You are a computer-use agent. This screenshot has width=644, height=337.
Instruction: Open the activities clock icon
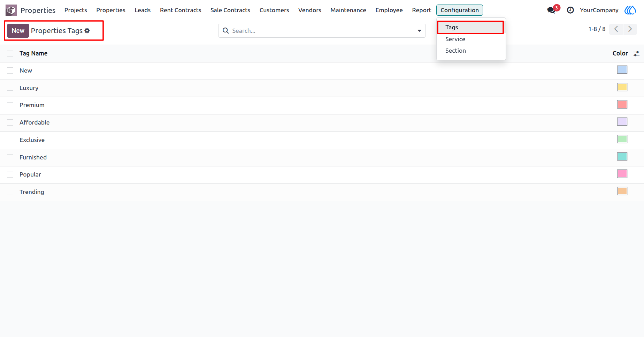point(570,10)
